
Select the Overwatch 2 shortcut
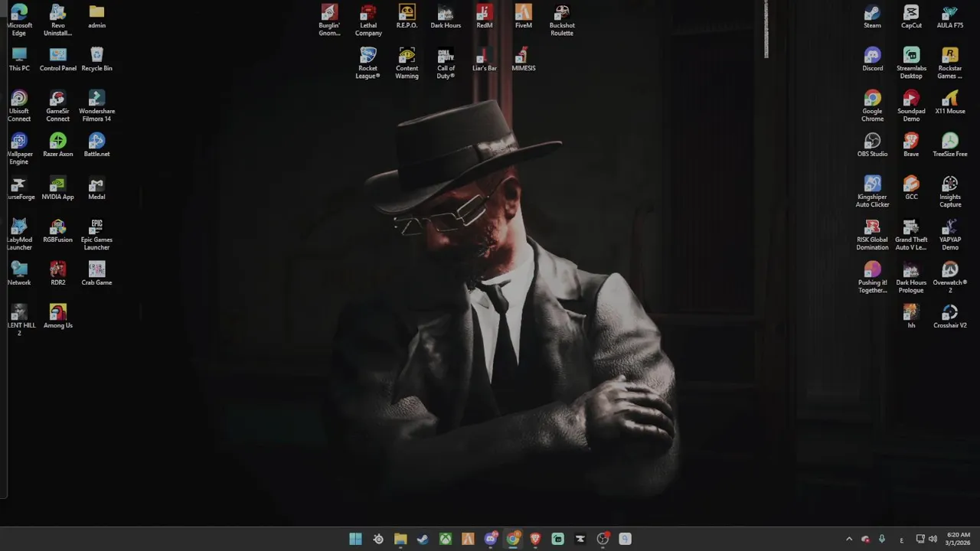point(950,278)
